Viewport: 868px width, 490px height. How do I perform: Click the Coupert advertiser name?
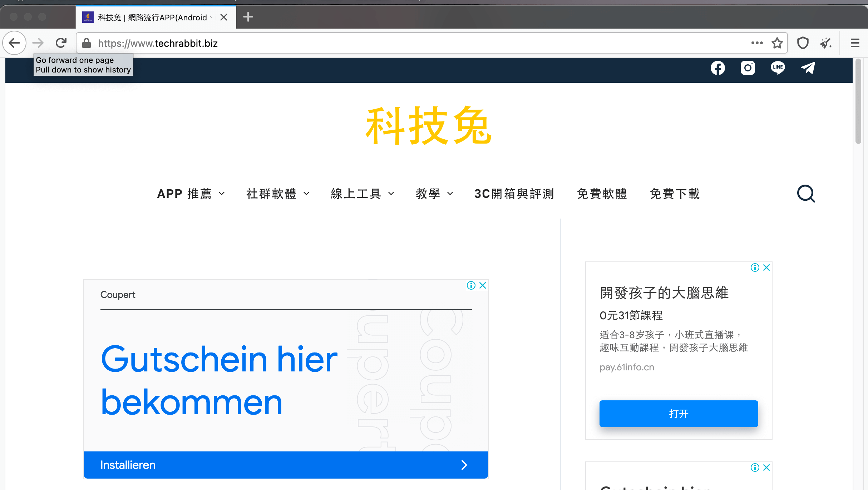118,295
